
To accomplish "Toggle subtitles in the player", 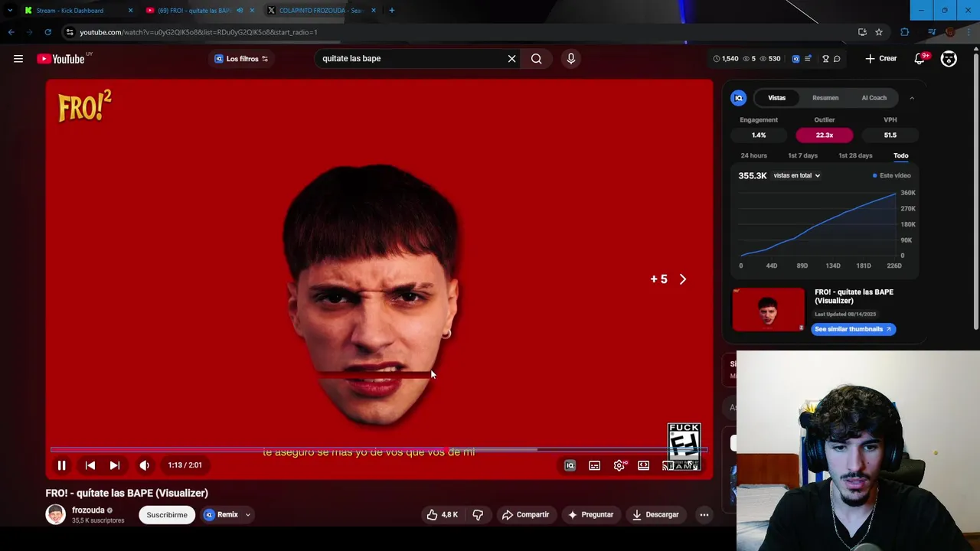I will tap(594, 465).
